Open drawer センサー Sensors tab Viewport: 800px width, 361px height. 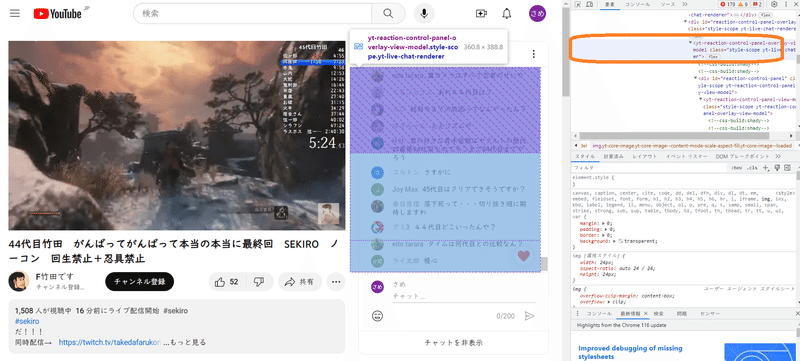(710, 314)
